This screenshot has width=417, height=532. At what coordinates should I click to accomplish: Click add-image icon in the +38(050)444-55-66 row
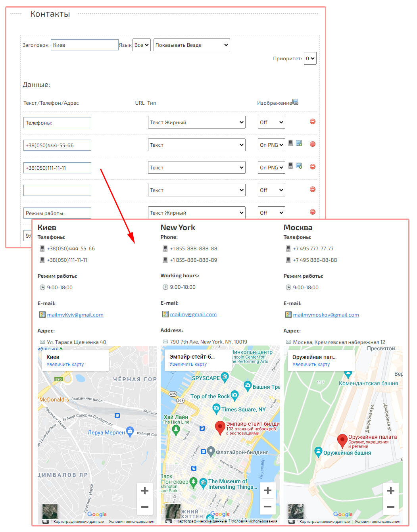click(299, 143)
